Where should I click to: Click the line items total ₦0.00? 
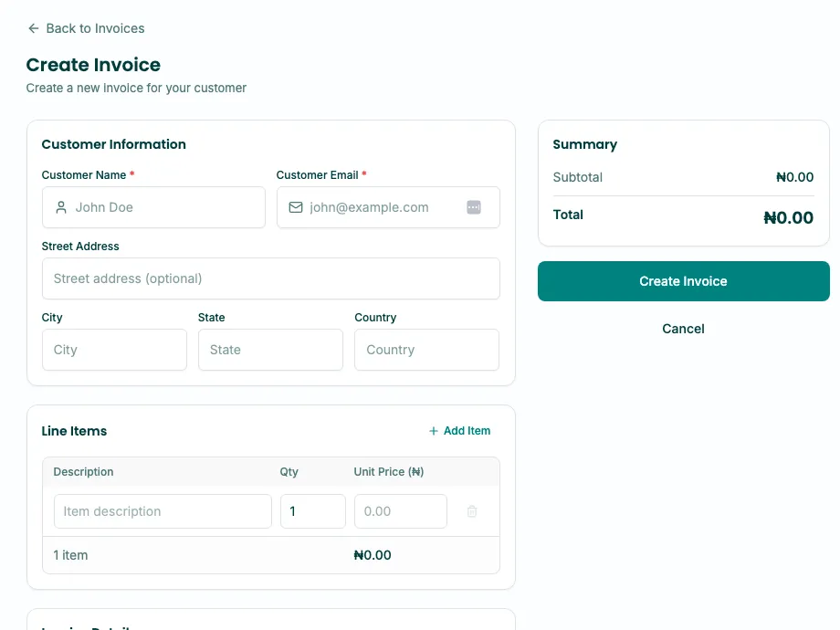(373, 555)
